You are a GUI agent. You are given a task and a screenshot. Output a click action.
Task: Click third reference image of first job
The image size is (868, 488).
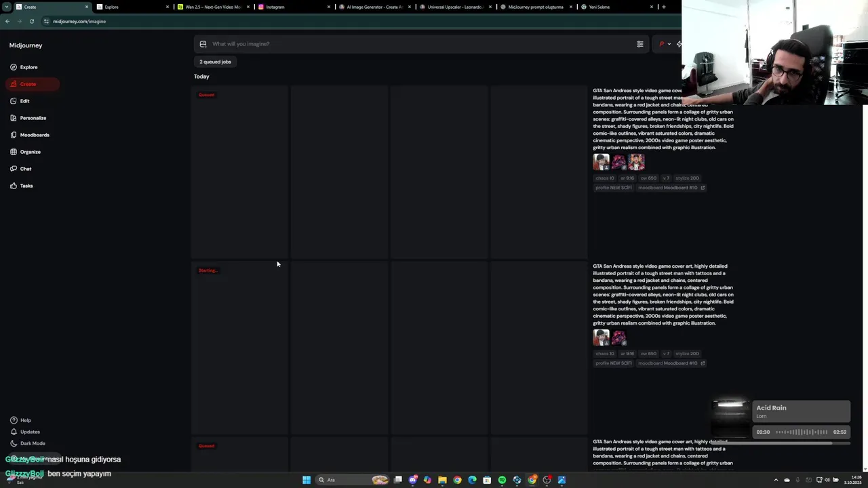pyautogui.click(x=636, y=162)
